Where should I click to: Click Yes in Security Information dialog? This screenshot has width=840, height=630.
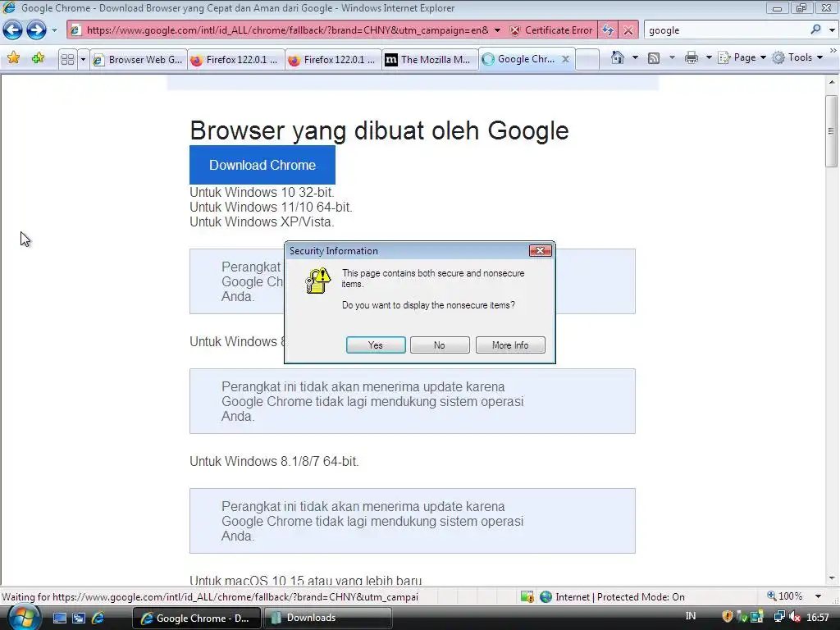[376, 345]
